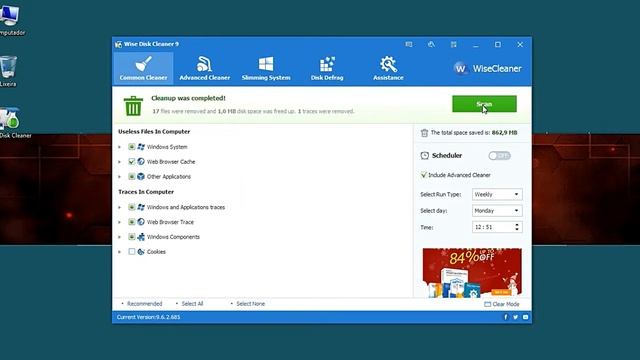The image size is (640, 360).
Task: Click the Recommended link
Action: click(x=144, y=304)
